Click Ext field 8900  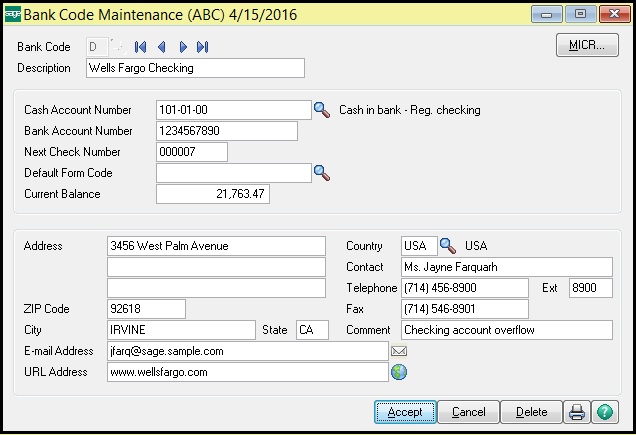(x=591, y=288)
